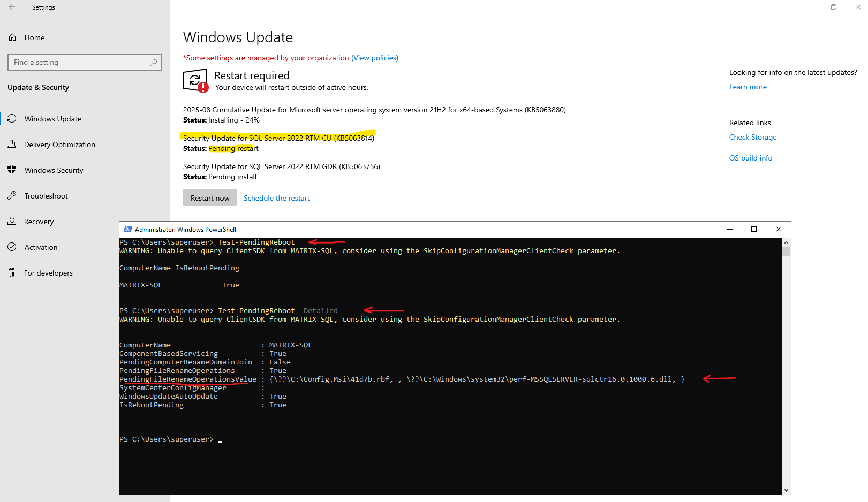
Task: Click the Restart required heading
Action: click(252, 75)
